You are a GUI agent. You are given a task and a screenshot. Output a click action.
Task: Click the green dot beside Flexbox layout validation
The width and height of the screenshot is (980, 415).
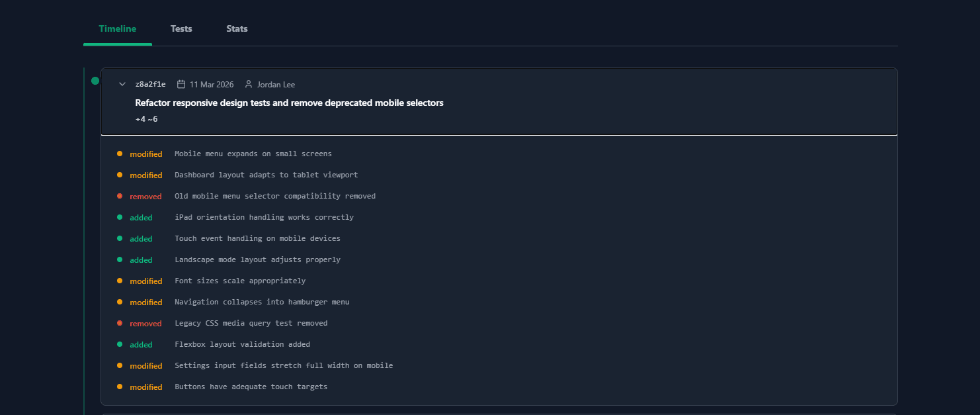point(120,344)
